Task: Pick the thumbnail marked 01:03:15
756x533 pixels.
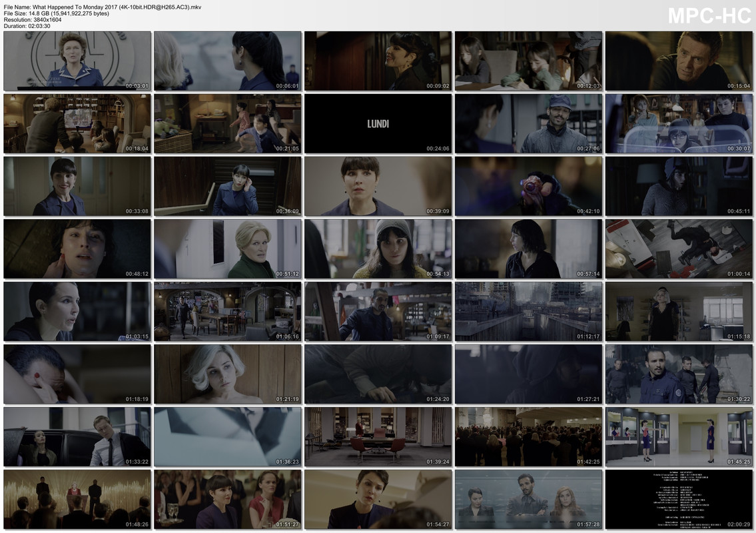Action: coord(77,312)
